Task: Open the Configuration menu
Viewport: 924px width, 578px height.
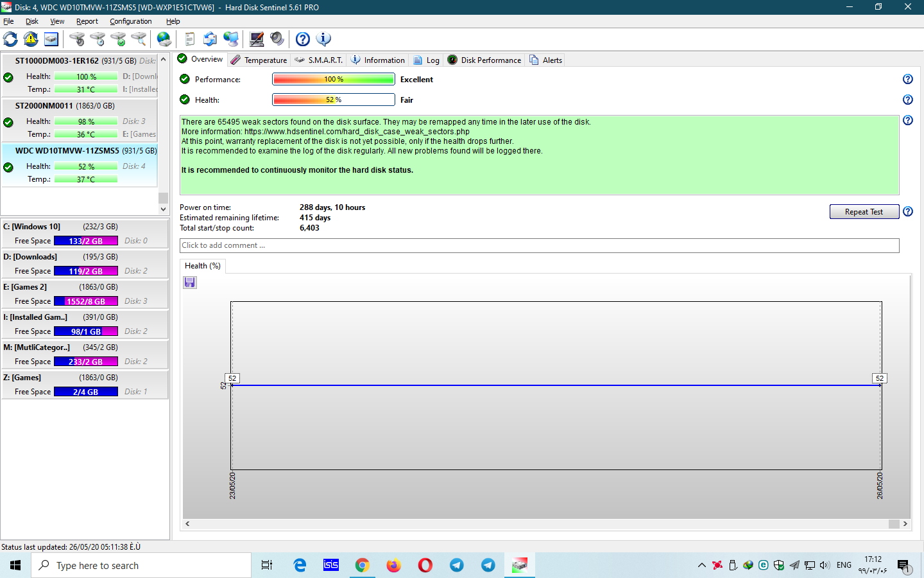Action: 131,21
